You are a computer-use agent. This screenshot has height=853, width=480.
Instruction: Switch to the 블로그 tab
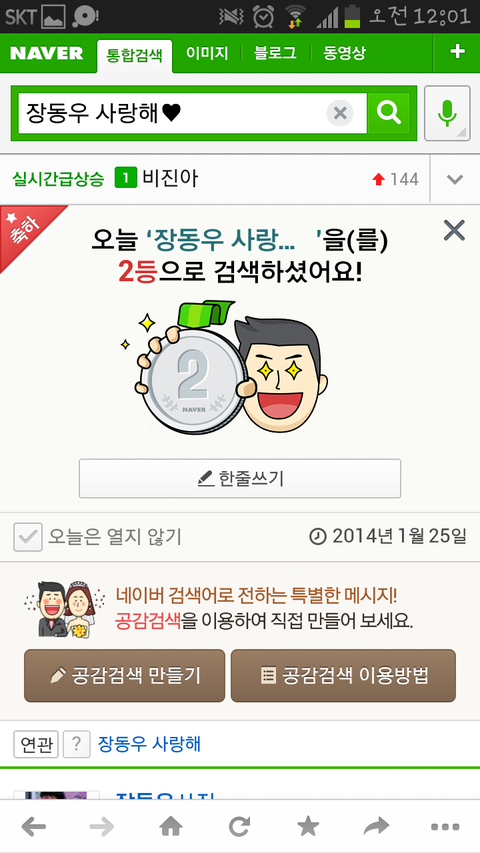click(275, 53)
